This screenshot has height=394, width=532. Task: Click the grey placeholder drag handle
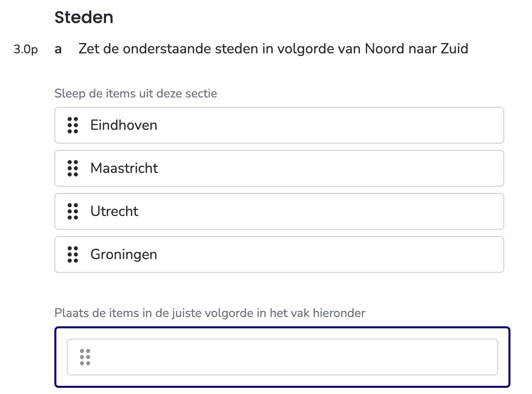(x=85, y=357)
